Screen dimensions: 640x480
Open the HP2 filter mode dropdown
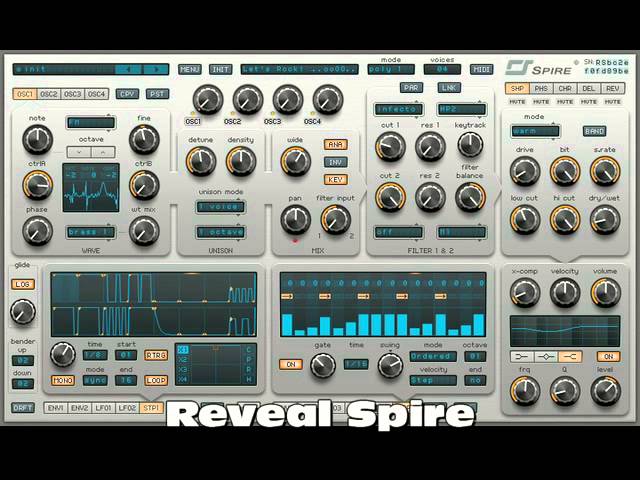462,109
